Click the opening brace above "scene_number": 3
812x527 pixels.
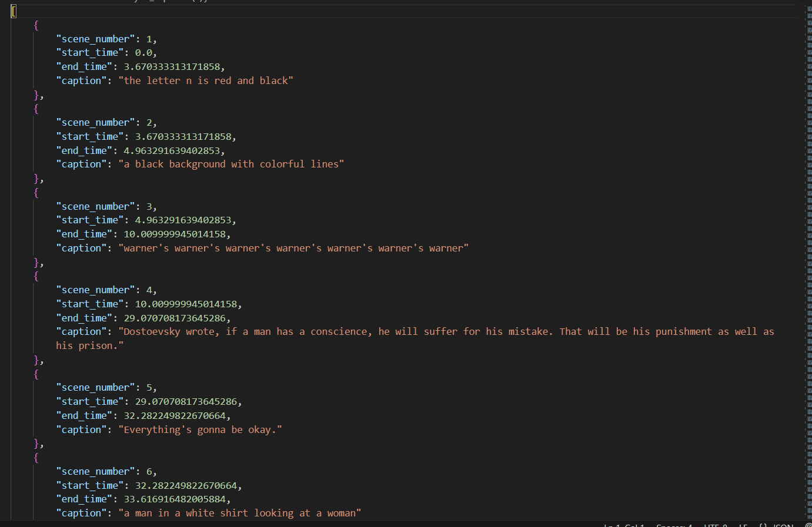36,193
